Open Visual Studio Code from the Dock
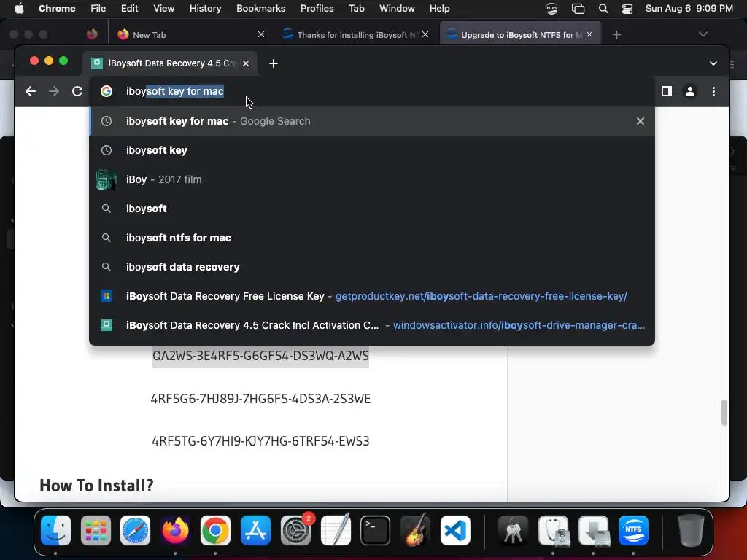The height and width of the screenshot is (560, 747). 455,530
